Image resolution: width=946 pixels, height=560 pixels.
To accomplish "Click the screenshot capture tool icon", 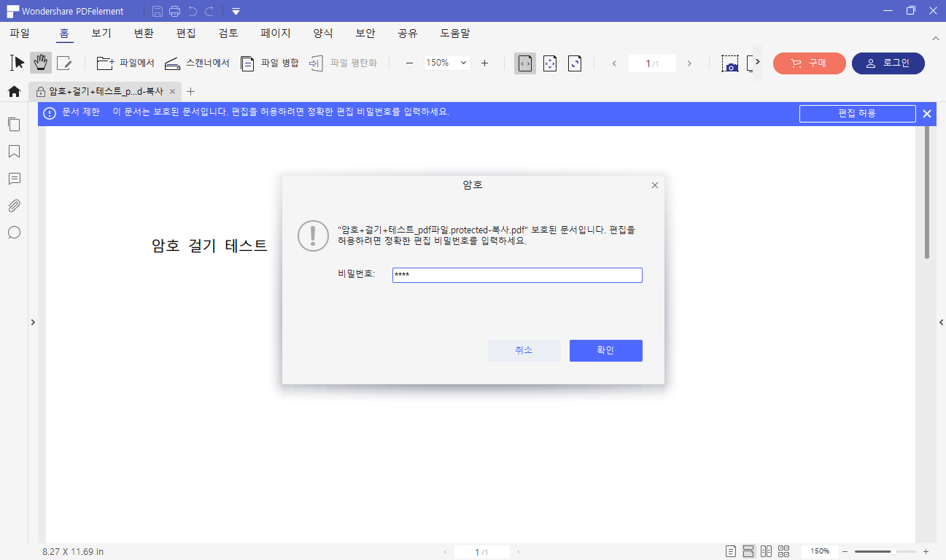I will [730, 63].
